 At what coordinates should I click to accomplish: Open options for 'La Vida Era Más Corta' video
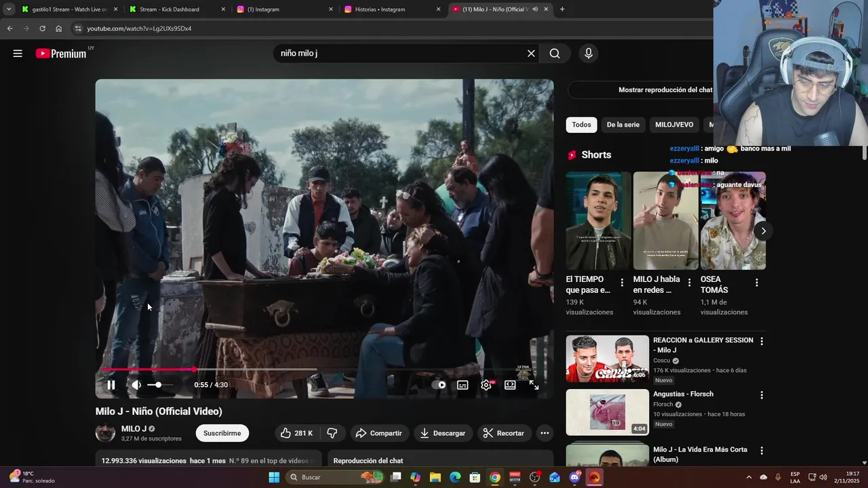click(x=762, y=450)
